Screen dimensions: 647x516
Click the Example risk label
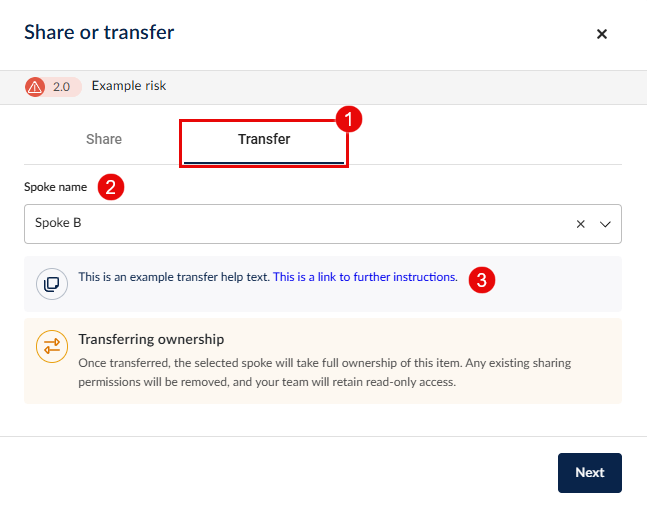point(129,86)
